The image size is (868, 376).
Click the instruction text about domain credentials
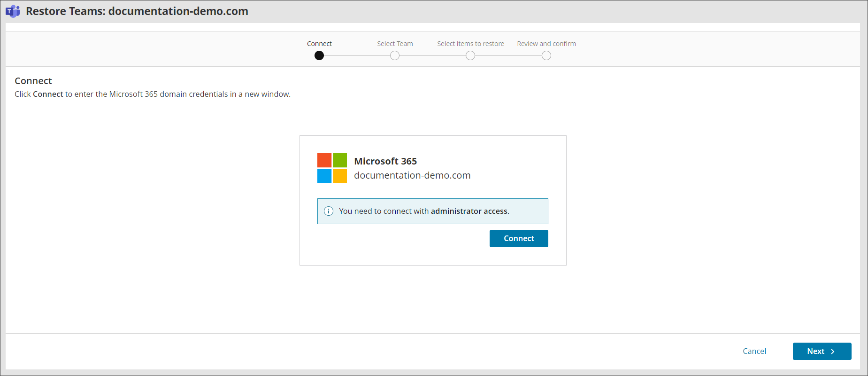153,94
